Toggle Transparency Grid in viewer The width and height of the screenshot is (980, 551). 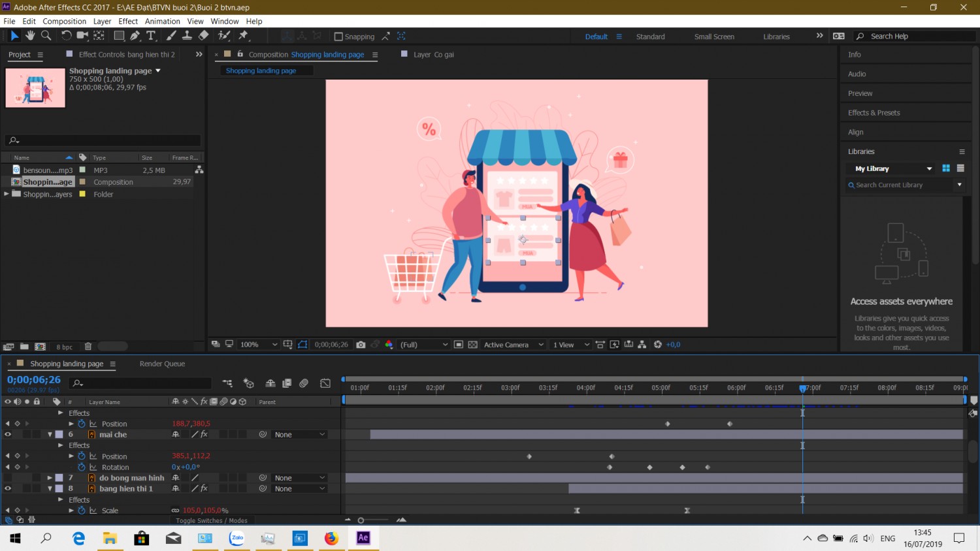pos(473,345)
